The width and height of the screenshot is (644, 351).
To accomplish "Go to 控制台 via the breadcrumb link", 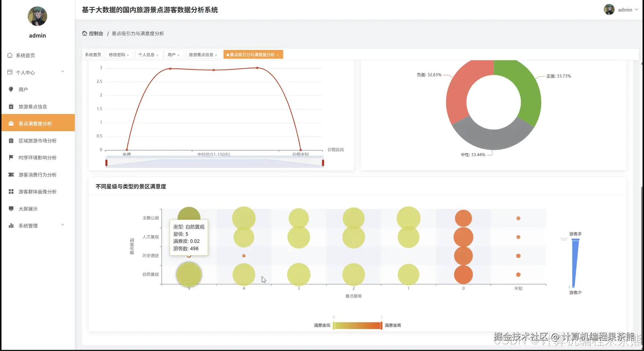I will [x=96, y=33].
